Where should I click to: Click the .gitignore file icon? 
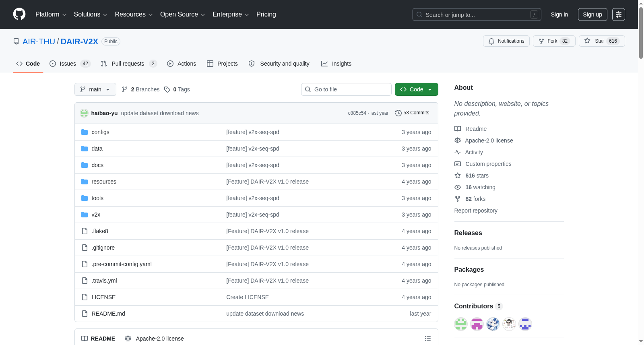pos(85,248)
